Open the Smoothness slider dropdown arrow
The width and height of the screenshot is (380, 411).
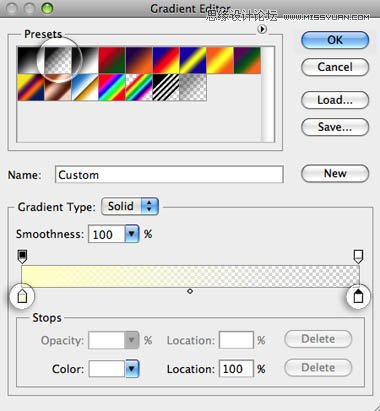point(132,234)
